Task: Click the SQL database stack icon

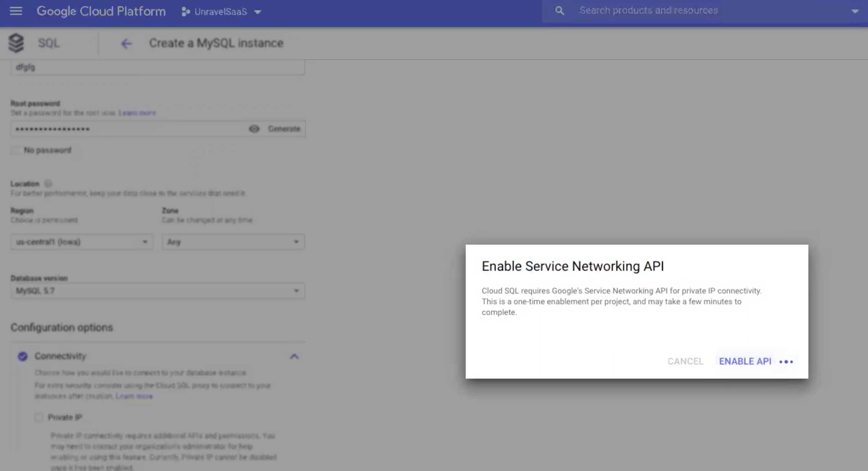Action: click(x=16, y=42)
